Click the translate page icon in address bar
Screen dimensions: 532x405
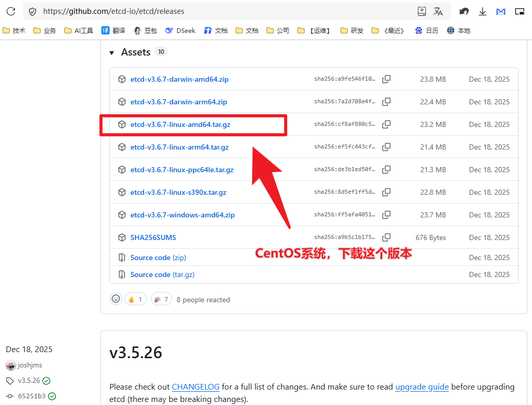point(438,11)
